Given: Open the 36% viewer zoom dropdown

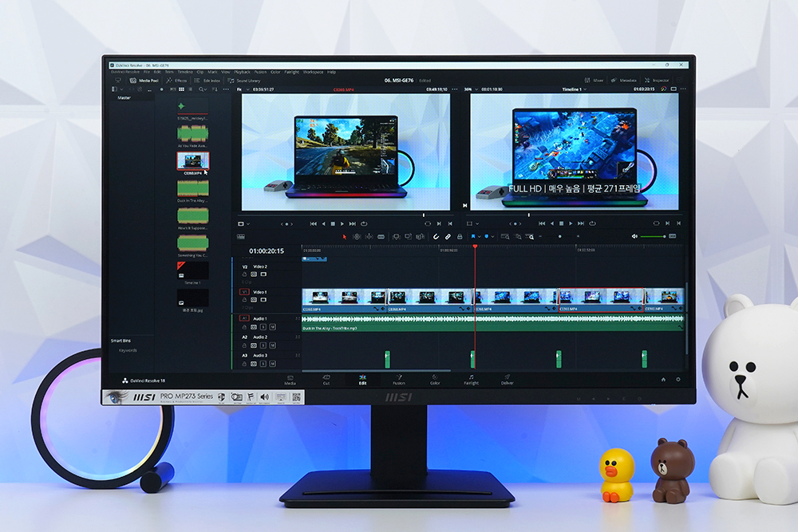Looking at the screenshot, I should coord(471,89).
